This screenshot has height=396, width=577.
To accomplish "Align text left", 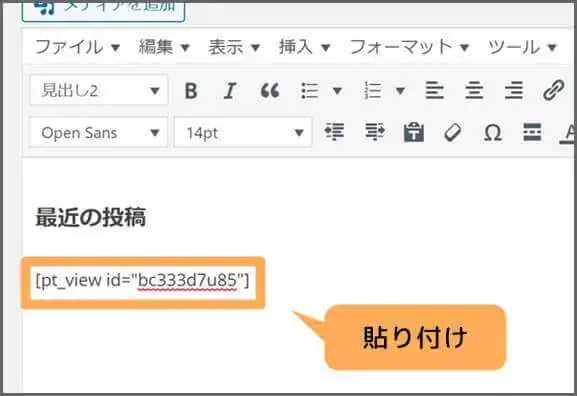I will coord(435,91).
